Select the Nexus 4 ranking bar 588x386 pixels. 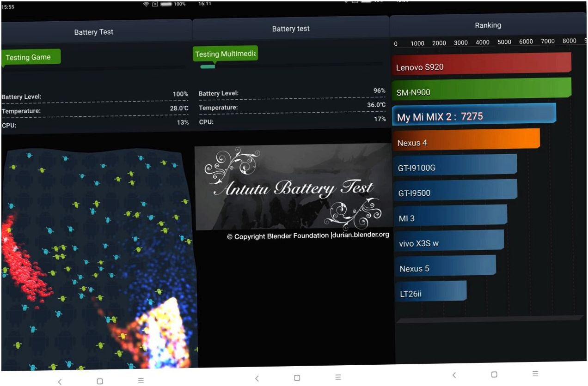(x=465, y=139)
